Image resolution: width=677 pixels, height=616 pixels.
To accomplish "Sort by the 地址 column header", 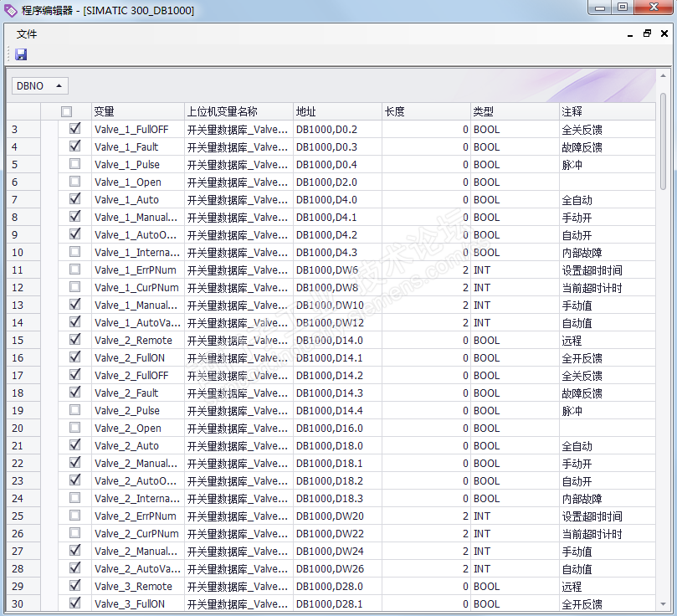I will coord(337,112).
